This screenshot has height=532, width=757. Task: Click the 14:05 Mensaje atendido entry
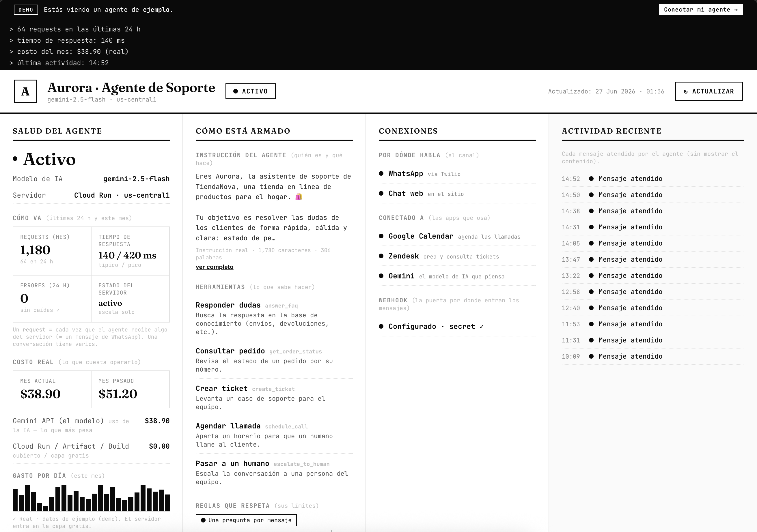coord(653,243)
